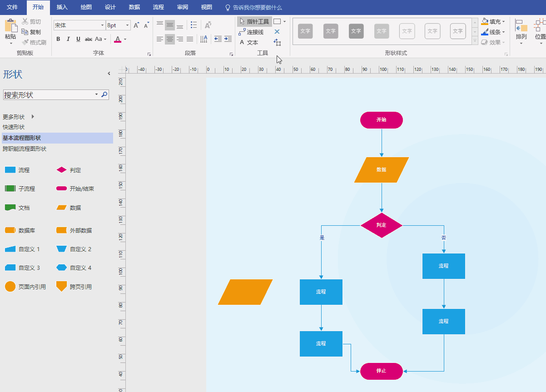
Task: Click the increase font size icon
Action: point(136,25)
